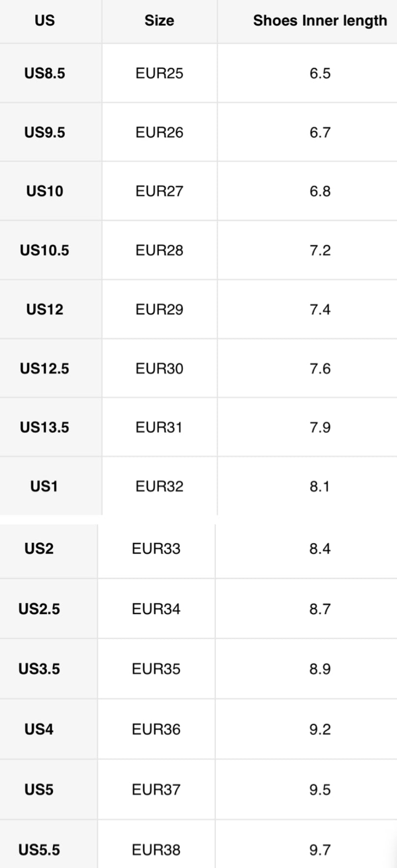
Task: Click the US10 row label
Action: (45, 192)
